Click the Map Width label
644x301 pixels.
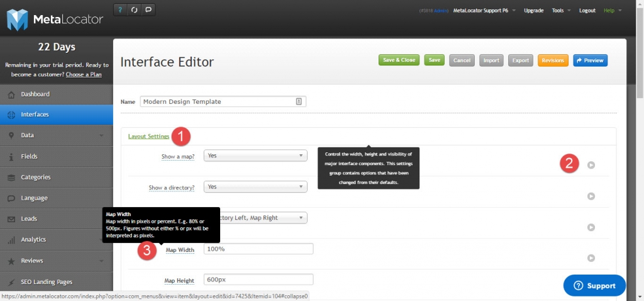point(180,249)
